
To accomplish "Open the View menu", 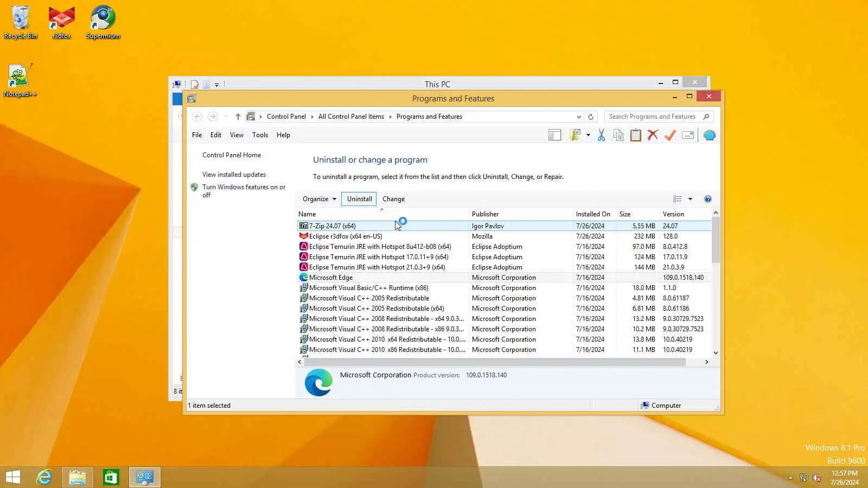I will [x=237, y=135].
